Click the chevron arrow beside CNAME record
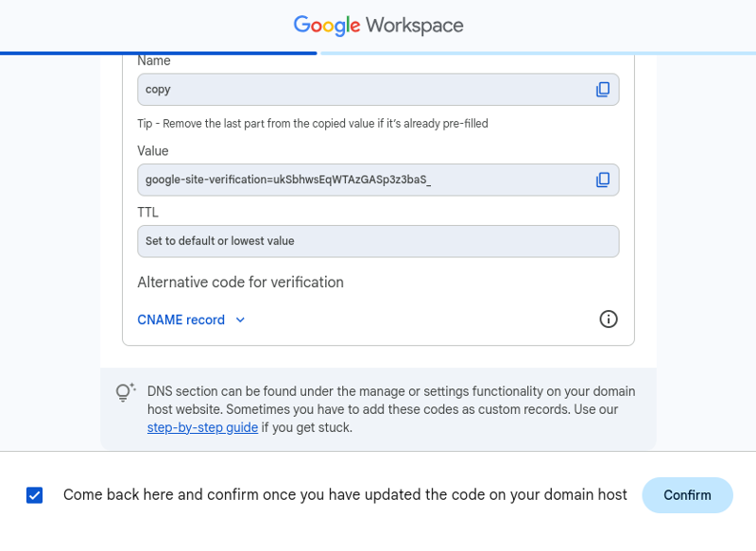Viewport: 756px width, 551px height. [240, 319]
